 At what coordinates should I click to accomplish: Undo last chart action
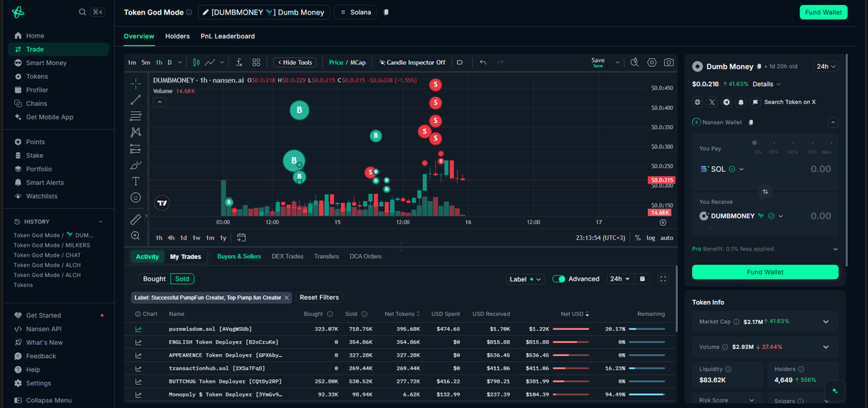(482, 62)
